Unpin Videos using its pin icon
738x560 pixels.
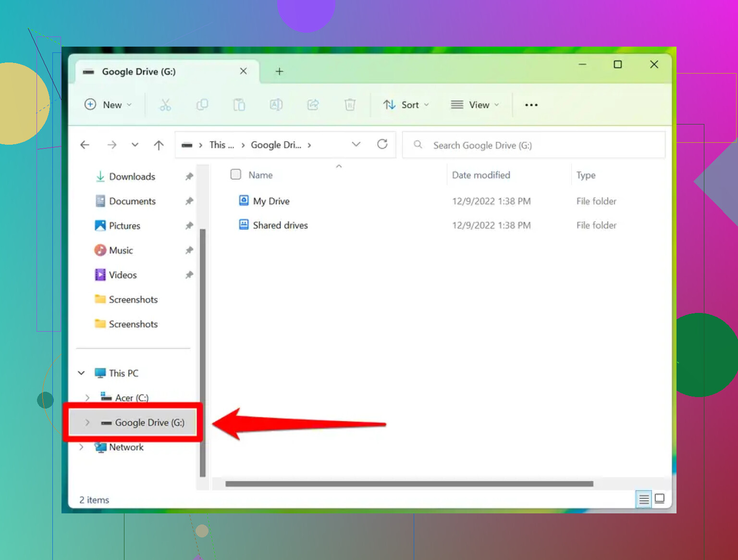(189, 275)
